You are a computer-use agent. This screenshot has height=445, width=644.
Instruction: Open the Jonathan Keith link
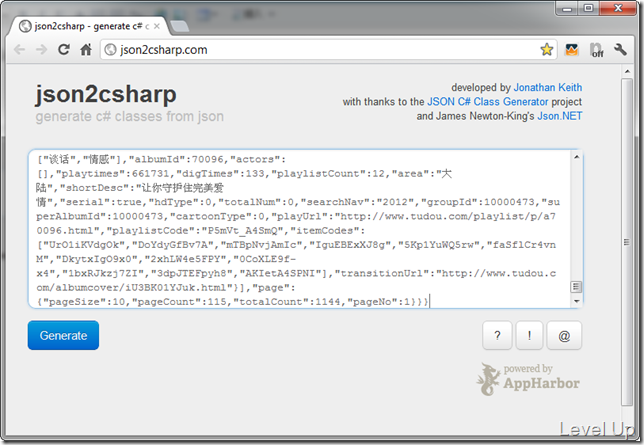click(547, 88)
